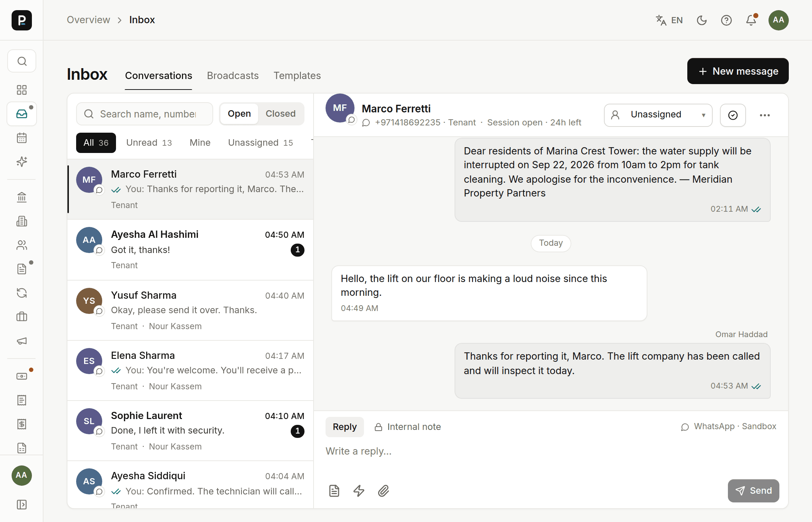The width and height of the screenshot is (812, 522).
Task: Open the sidebar search icon
Action: (22, 61)
